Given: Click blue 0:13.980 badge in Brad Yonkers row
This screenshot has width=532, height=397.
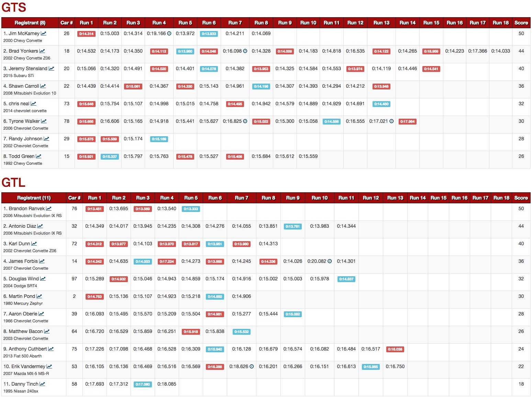Looking at the screenshot, I should tap(185, 51).
